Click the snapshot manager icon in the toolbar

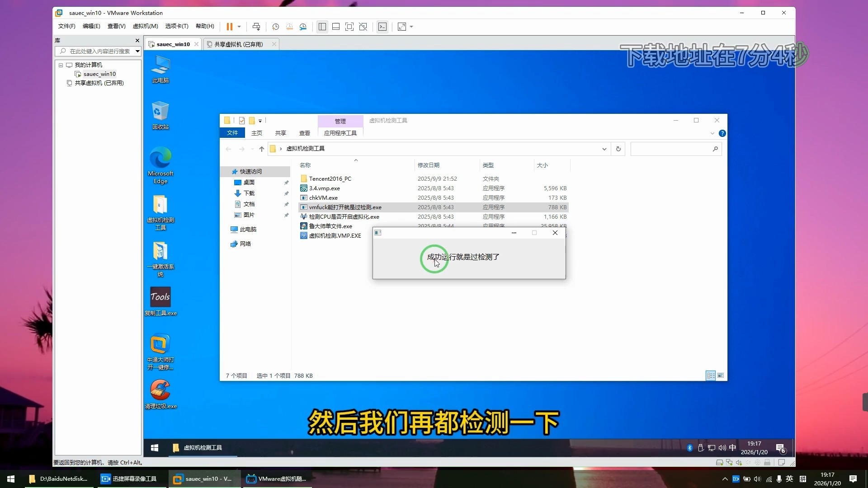click(x=303, y=27)
